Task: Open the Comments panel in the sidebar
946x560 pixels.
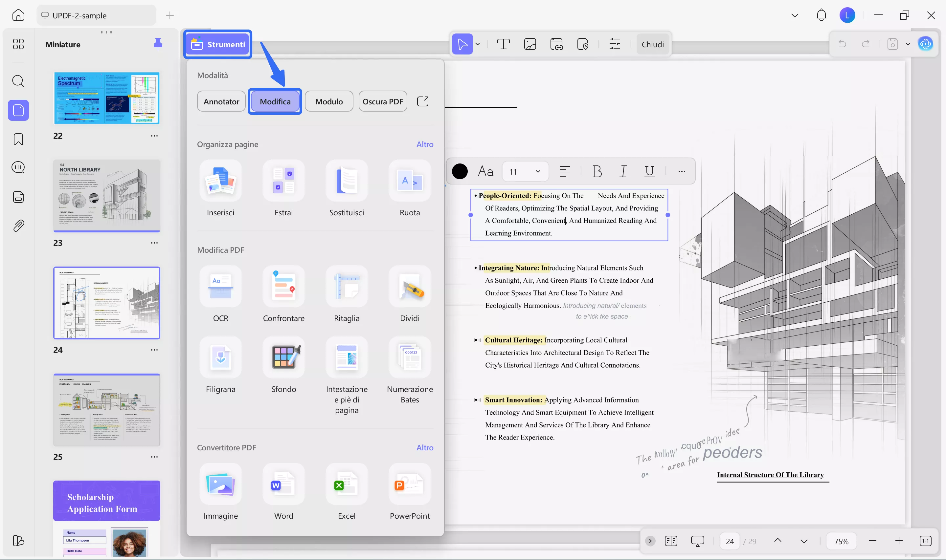Action: 18,167
